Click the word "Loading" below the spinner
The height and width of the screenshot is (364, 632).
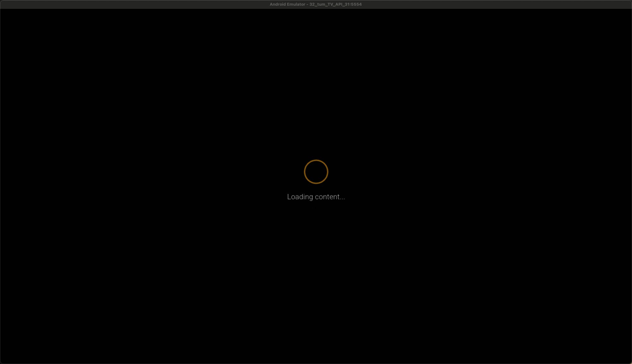coord(300,197)
